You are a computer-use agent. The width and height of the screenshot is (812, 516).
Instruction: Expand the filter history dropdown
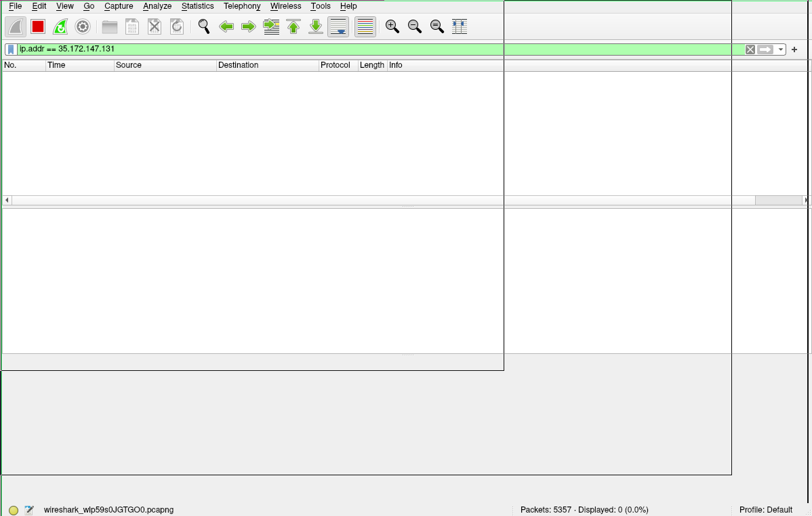coord(781,49)
